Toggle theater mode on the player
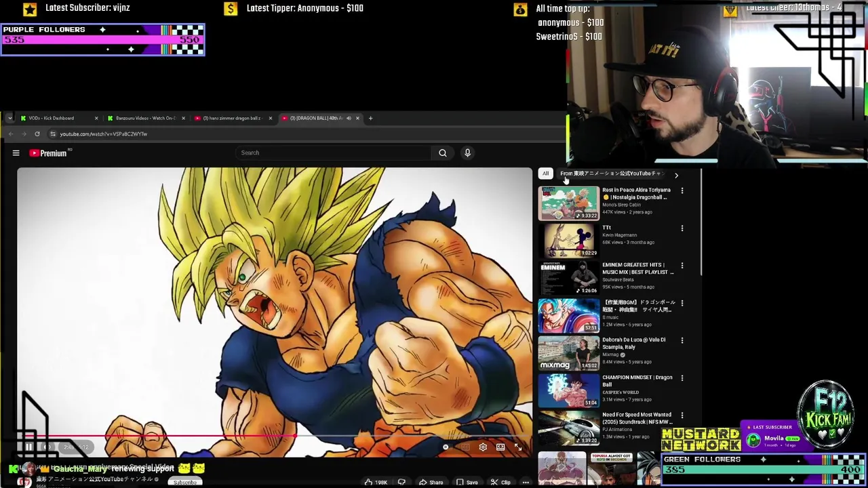 (500, 447)
